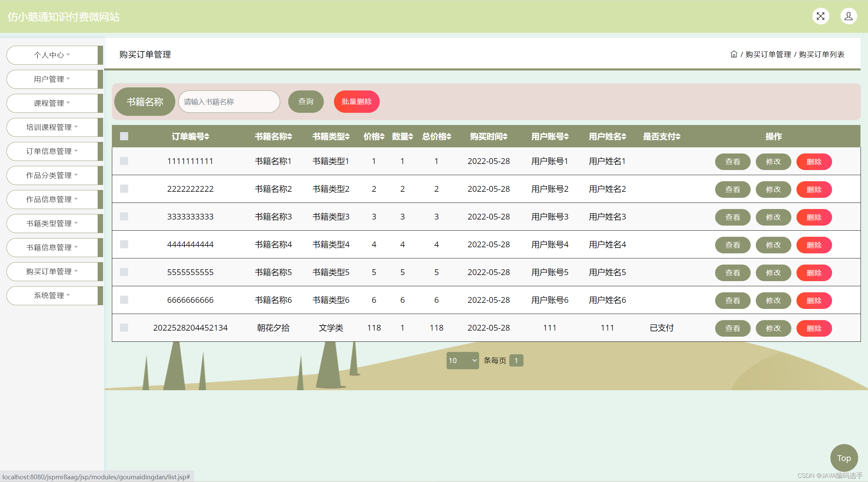The image size is (868, 482).
Task: Sort by 购买时间 column arrows
Action: tap(505, 137)
